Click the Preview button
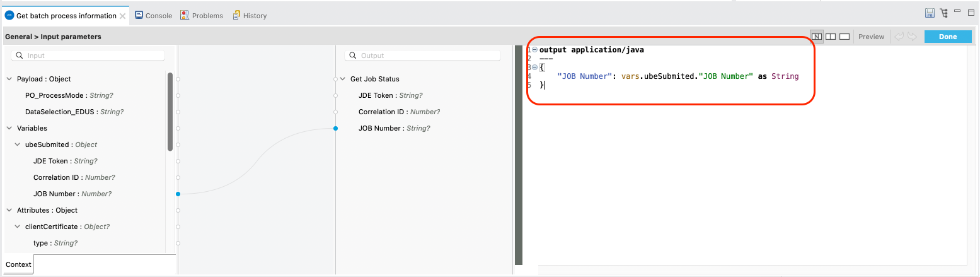Image resolution: width=980 pixels, height=277 pixels. pos(871,37)
